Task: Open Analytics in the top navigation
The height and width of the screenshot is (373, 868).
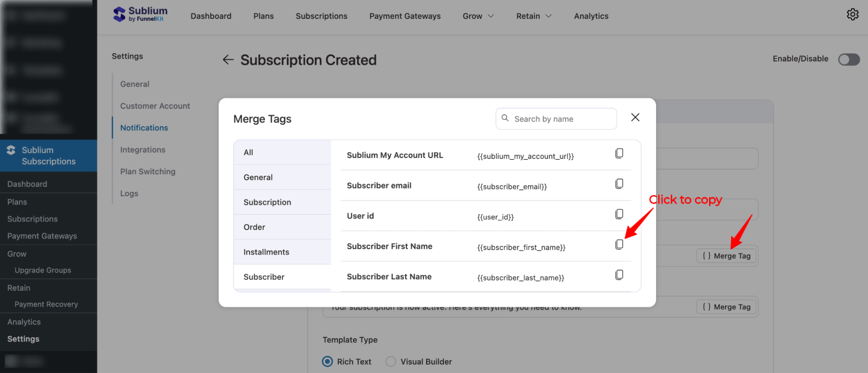Action: tap(591, 16)
